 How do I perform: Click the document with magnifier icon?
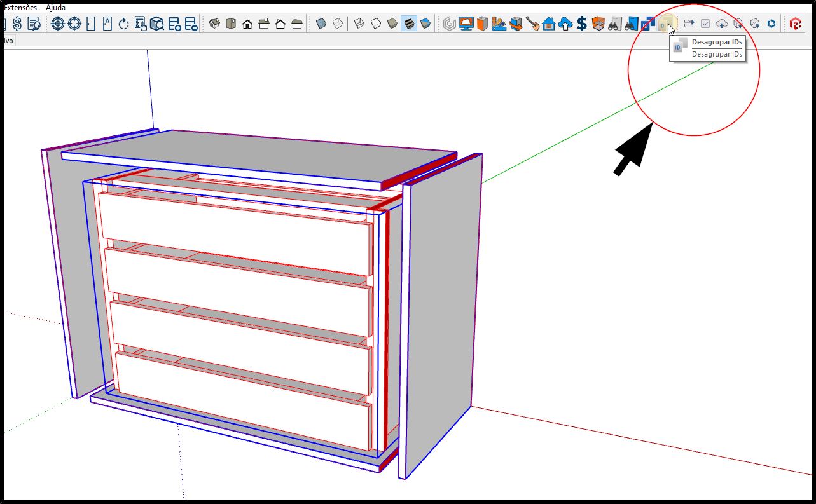34,24
